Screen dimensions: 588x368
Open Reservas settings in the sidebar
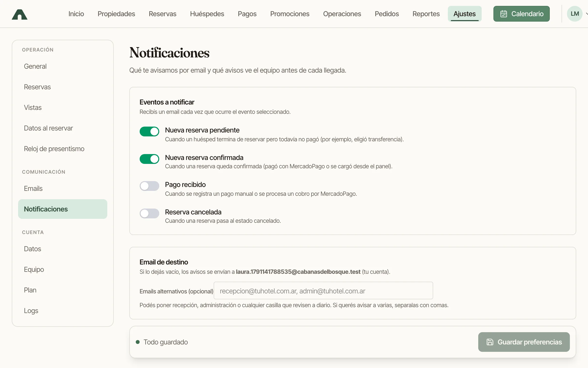tap(63, 87)
